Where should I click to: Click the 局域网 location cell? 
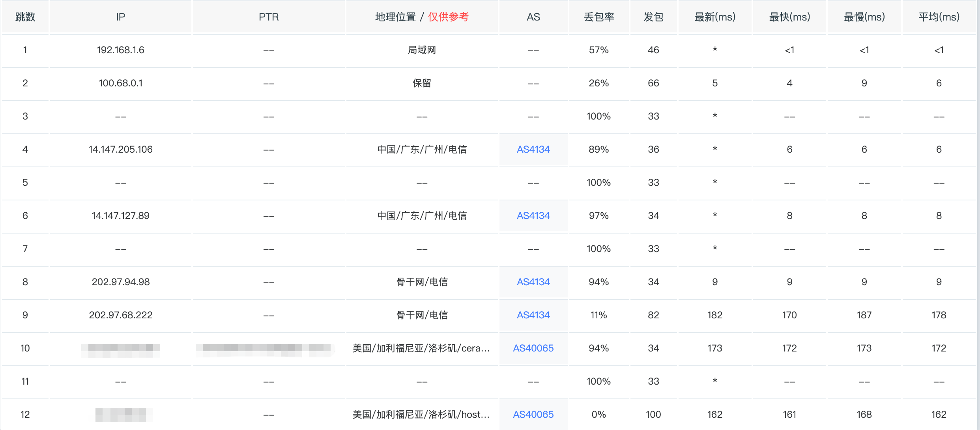pos(422,50)
